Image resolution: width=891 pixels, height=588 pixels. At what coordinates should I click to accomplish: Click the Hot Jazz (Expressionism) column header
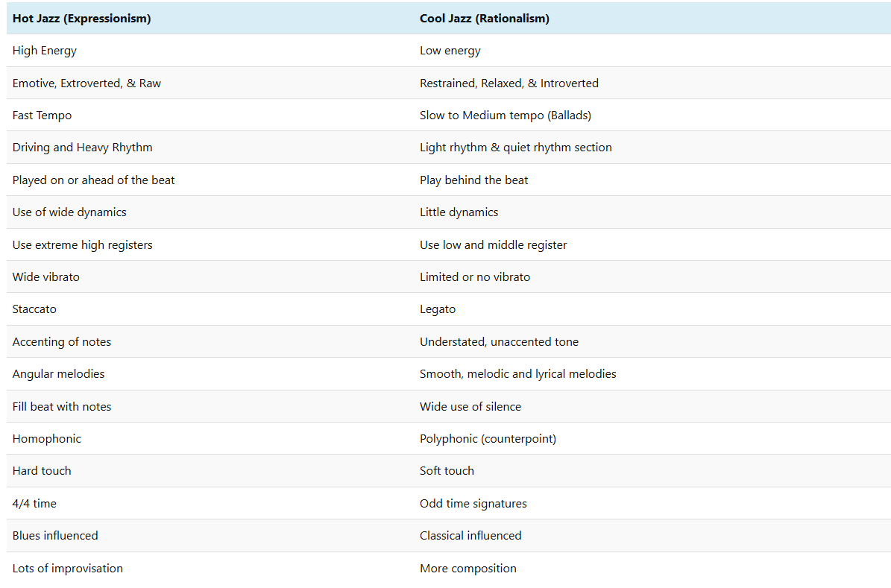(x=81, y=19)
